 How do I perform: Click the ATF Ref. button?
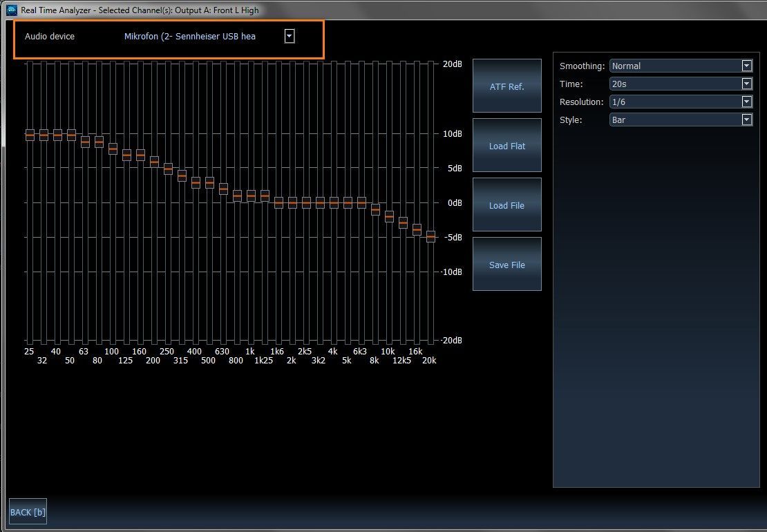click(x=506, y=86)
